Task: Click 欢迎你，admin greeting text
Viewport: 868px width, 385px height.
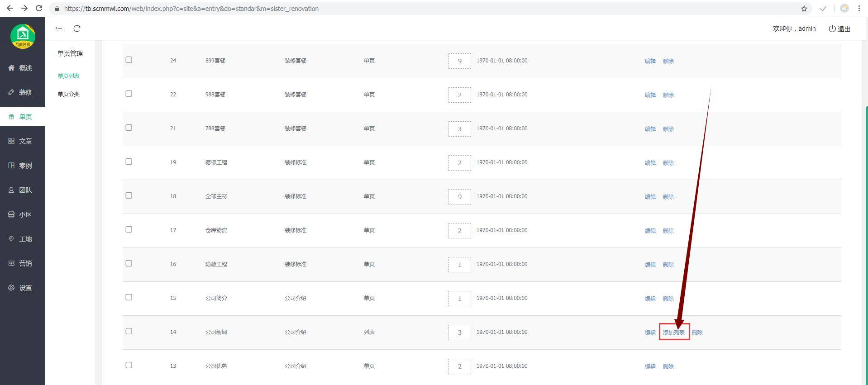Action: tap(794, 29)
